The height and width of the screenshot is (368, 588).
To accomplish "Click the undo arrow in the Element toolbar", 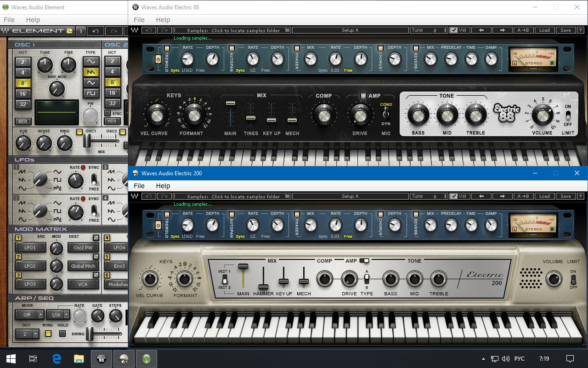I will [x=96, y=31].
